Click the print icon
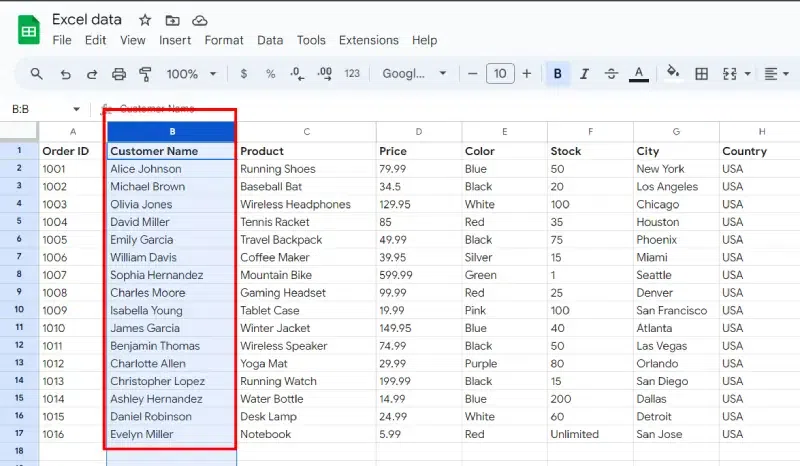Image resolution: width=800 pixels, height=466 pixels. tap(119, 74)
